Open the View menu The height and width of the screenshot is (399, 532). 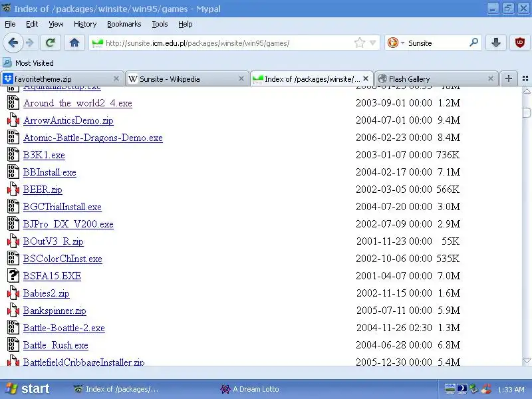pyautogui.click(x=56, y=24)
